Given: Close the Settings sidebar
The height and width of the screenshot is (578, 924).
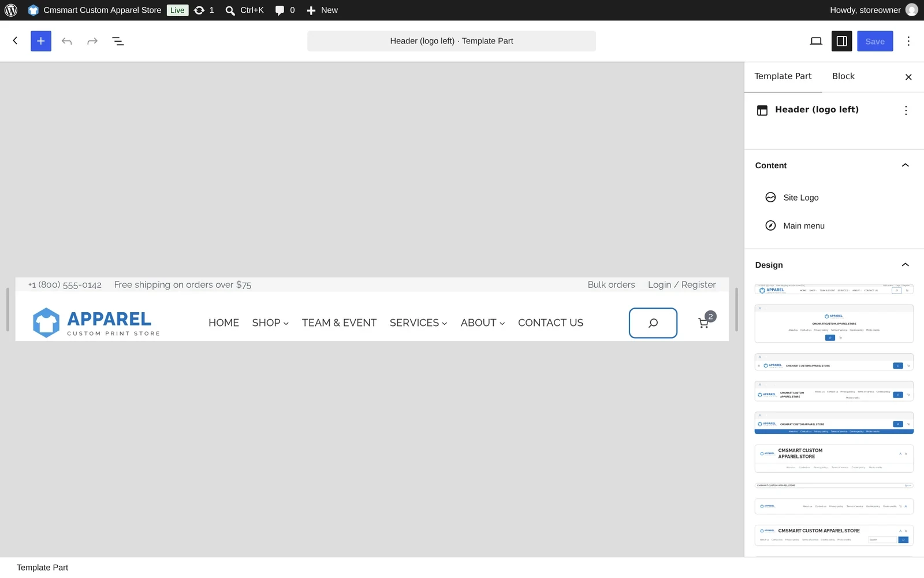Looking at the screenshot, I should point(908,77).
